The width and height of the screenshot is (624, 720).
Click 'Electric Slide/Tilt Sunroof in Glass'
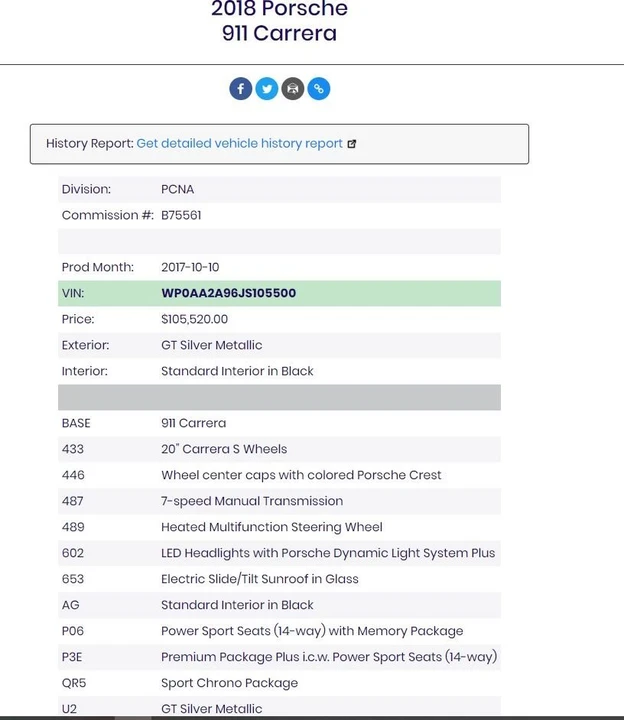click(x=259, y=579)
